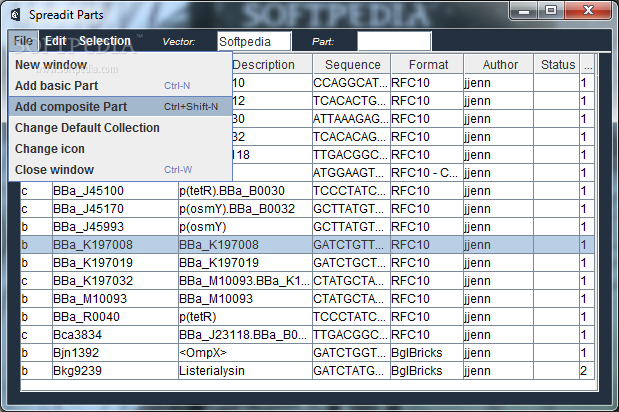Screen dimensions: 619x412
Task: Select the BBa_K197032 part name cell
Action: (115, 281)
